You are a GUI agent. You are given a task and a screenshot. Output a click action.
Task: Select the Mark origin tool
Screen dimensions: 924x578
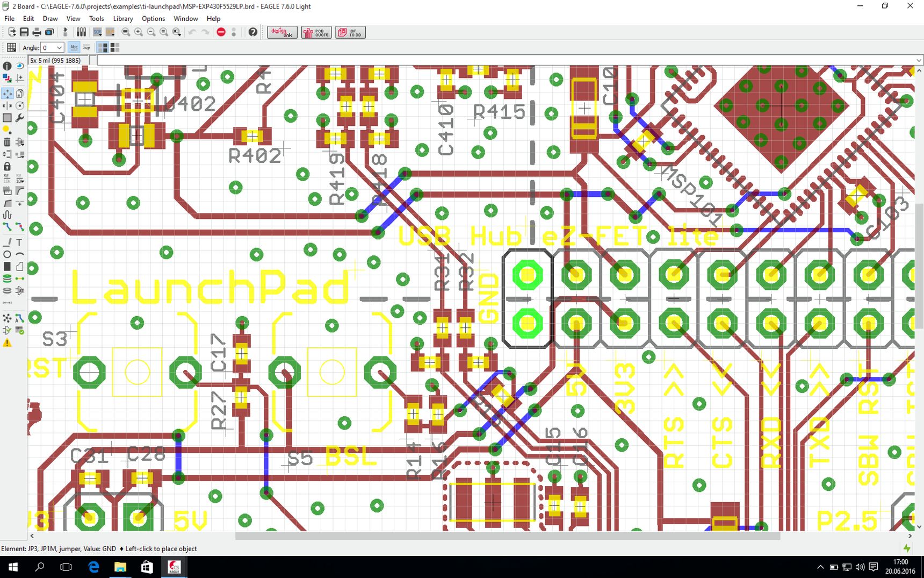20,79
